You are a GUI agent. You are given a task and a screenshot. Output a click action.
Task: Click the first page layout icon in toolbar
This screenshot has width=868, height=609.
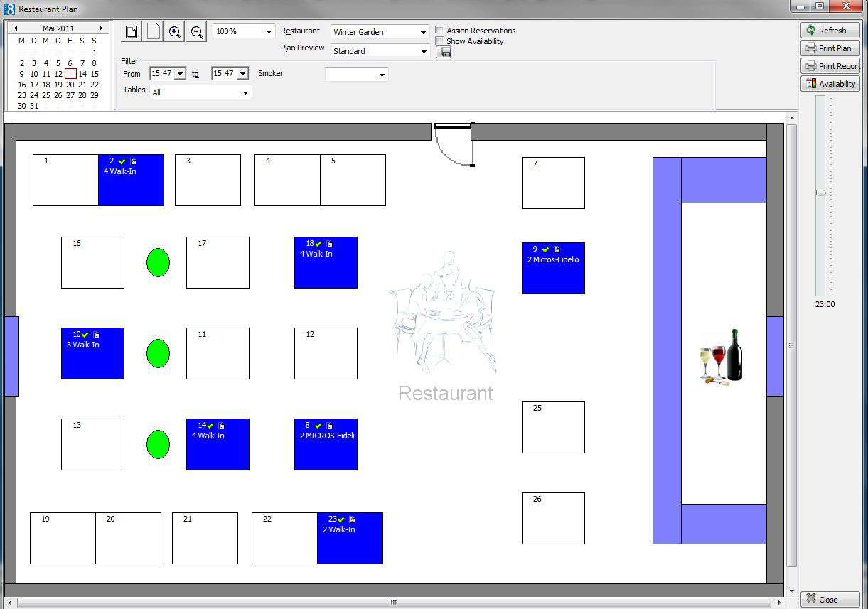pyautogui.click(x=132, y=32)
